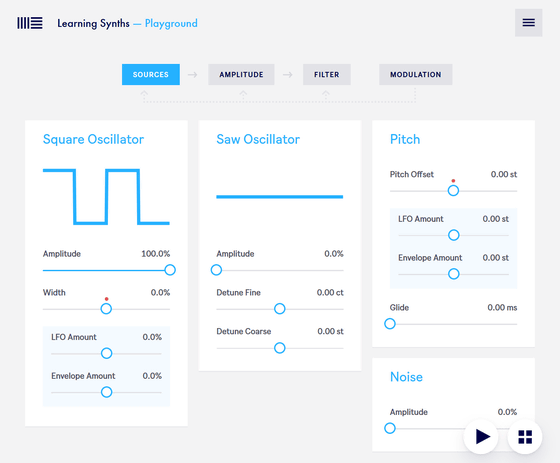The image size is (560, 463).
Task: Click the flat saw waveform display
Action: (x=280, y=197)
